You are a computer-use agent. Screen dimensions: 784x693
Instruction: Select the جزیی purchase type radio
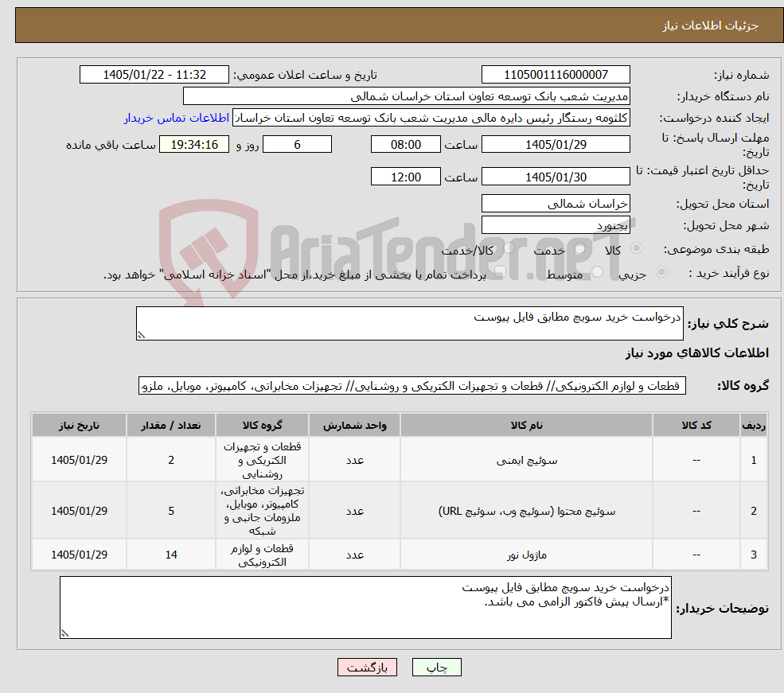pos(661,272)
